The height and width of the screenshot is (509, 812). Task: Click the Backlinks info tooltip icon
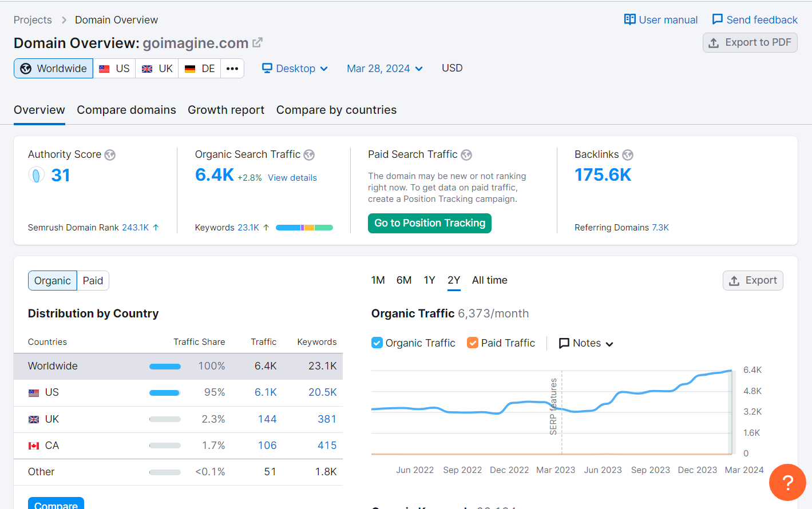click(628, 154)
